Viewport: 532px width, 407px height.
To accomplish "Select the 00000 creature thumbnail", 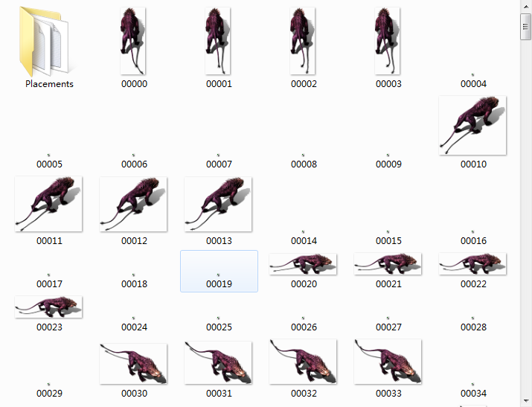I will click(133, 41).
